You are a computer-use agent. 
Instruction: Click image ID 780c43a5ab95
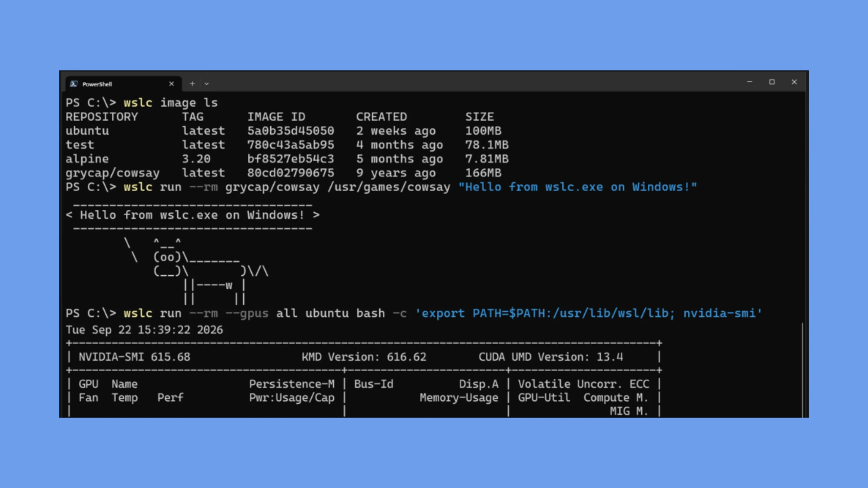point(291,145)
